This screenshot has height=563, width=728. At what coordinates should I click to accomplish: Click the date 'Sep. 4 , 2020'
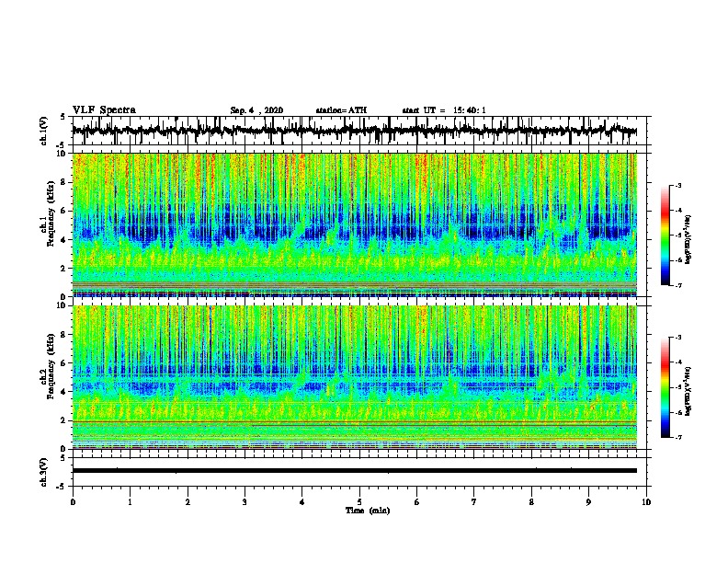pyautogui.click(x=256, y=110)
